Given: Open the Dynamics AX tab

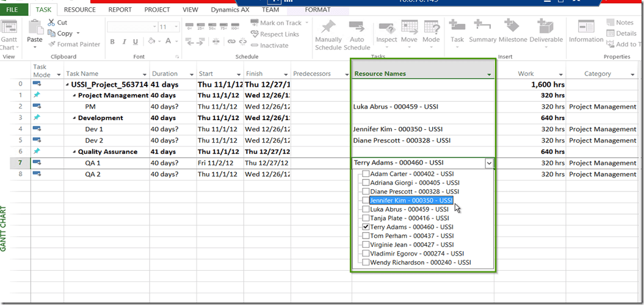Looking at the screenshot, I should tap(225, 10).
